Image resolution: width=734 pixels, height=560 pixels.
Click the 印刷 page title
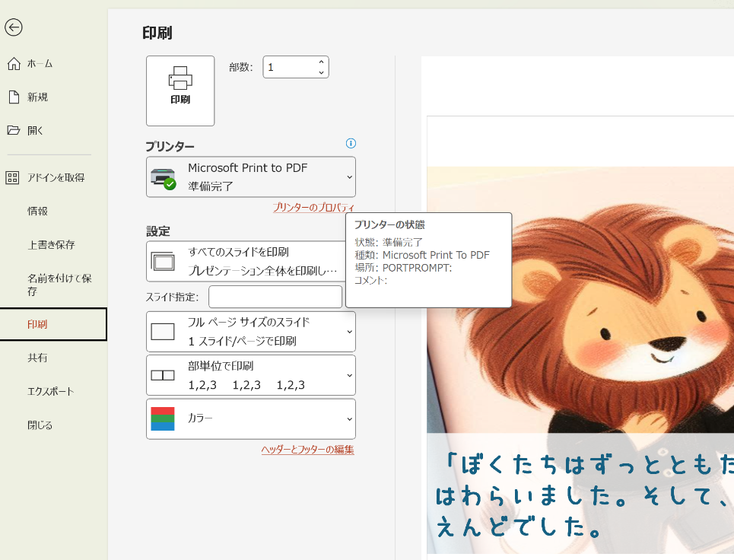(157, 33)
